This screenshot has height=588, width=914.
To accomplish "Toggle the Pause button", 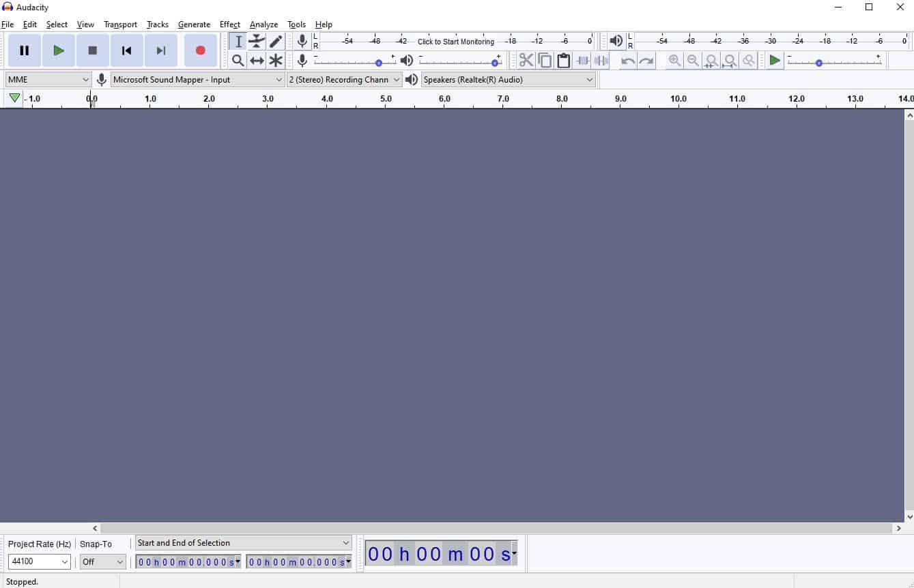I will click(25, 50).
